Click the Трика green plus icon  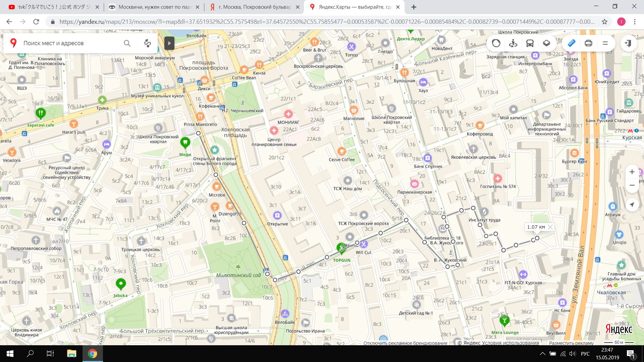(102, 100)
